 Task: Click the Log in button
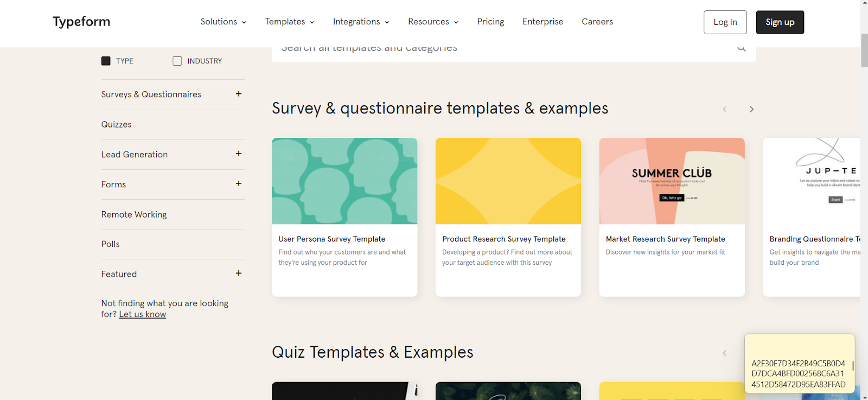[725, 22]
